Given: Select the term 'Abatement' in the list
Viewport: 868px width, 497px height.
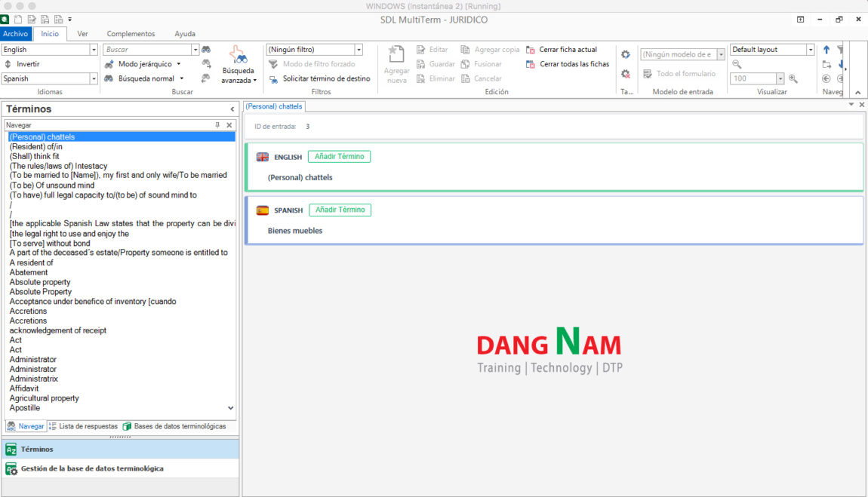Looking at the screenshot, I should click(29, 272).
